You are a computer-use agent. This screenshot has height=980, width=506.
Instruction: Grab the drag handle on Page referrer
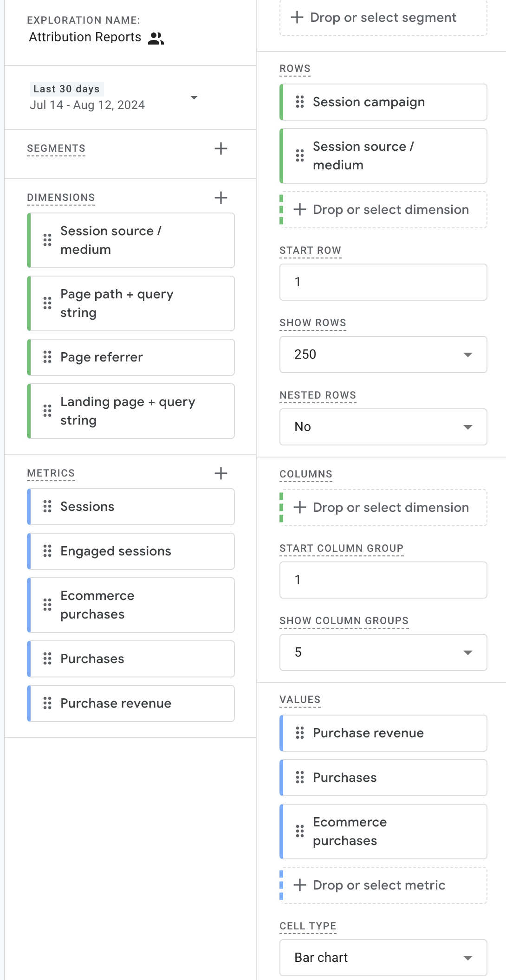point(47,357)
